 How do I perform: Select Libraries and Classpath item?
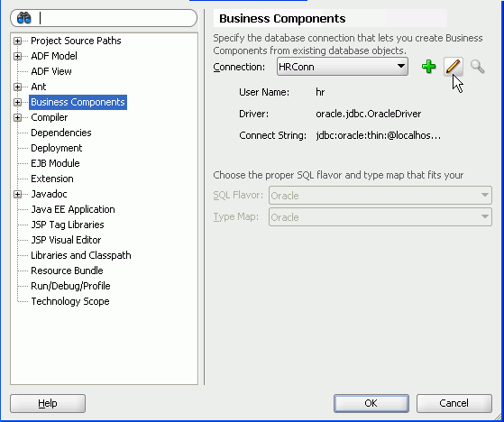81,255
